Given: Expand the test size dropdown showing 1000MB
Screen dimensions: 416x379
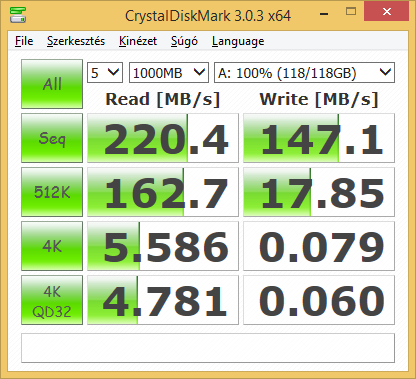Looking at the screenshot, I should tap(169, 72).
